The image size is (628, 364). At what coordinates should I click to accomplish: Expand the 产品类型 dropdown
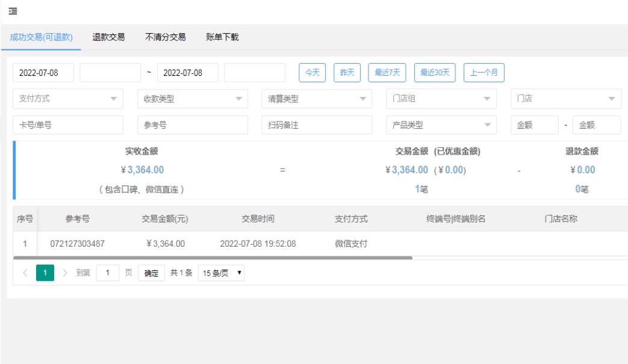pyautogui.click(x=441, y=125)
